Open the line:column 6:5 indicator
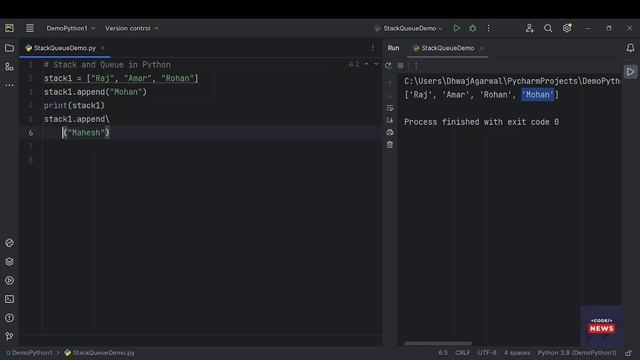The width and height of the screenshot is (640, 360). [x=443, y=353]
